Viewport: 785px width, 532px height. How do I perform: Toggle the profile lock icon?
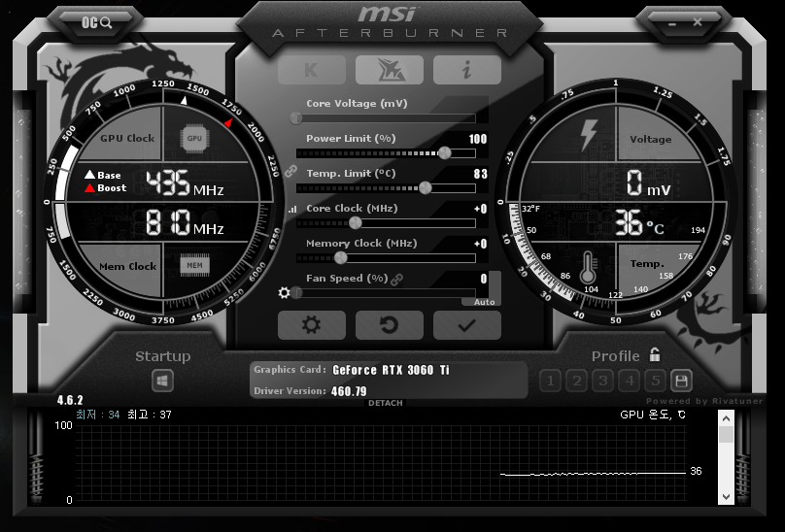point(655,354)
